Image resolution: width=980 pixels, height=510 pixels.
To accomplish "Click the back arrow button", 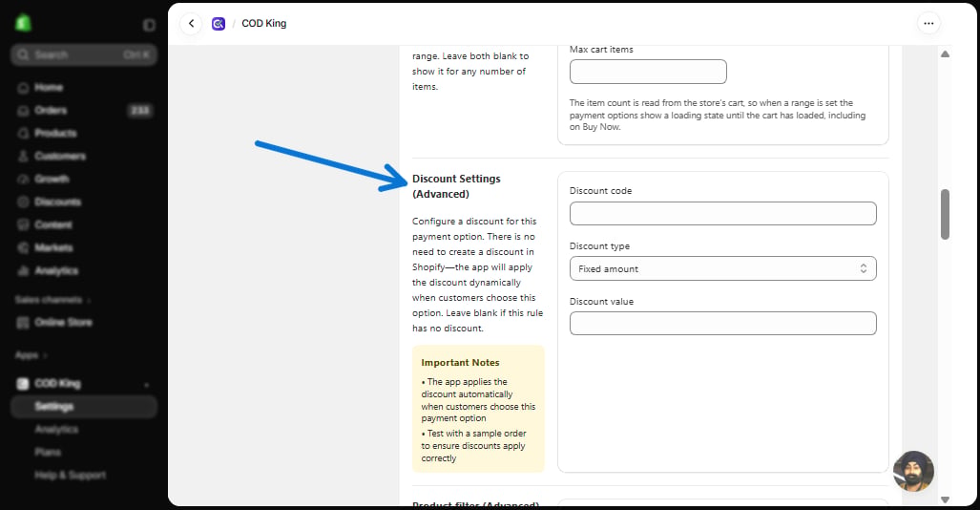I will pyautogui.click(x=191, y=24).
